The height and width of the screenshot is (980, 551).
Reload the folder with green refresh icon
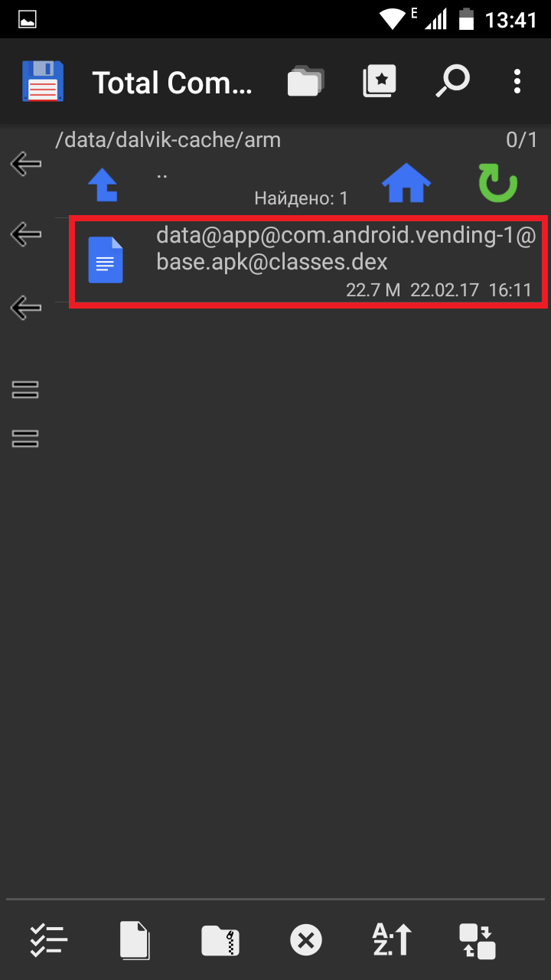(498, 185)
